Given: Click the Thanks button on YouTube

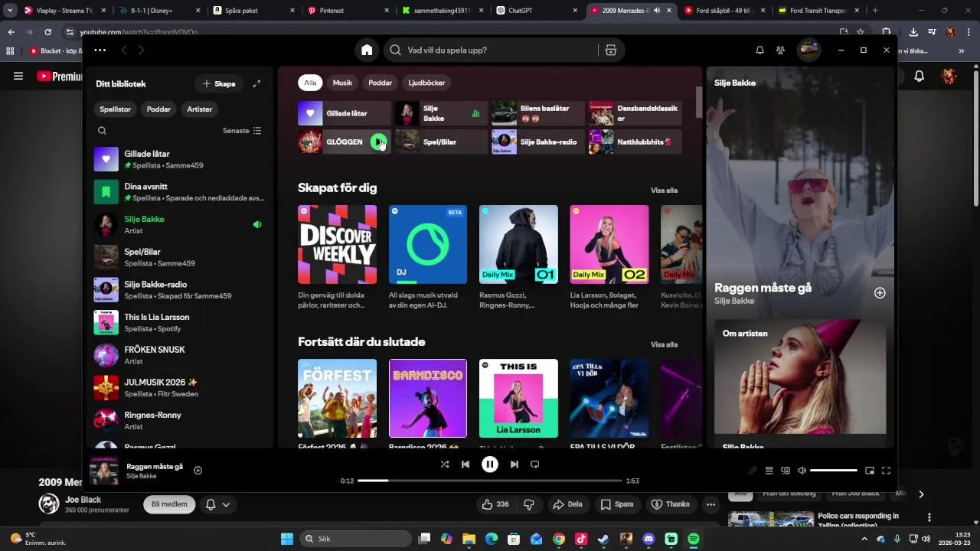Looking at the screenshot, I should tap(670, 504).
